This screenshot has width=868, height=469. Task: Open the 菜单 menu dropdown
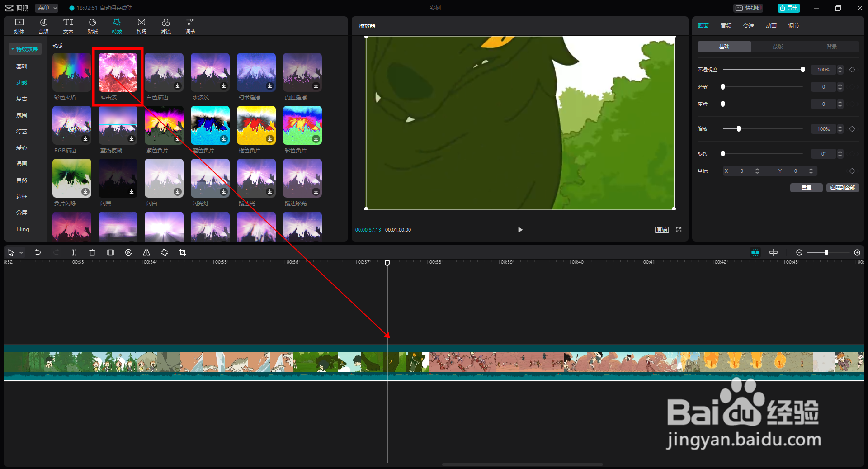coord(47,8)
